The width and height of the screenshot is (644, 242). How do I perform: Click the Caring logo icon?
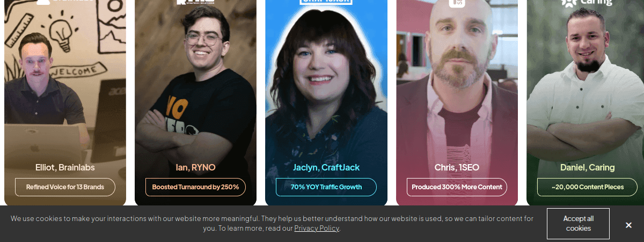pos(569,3)
